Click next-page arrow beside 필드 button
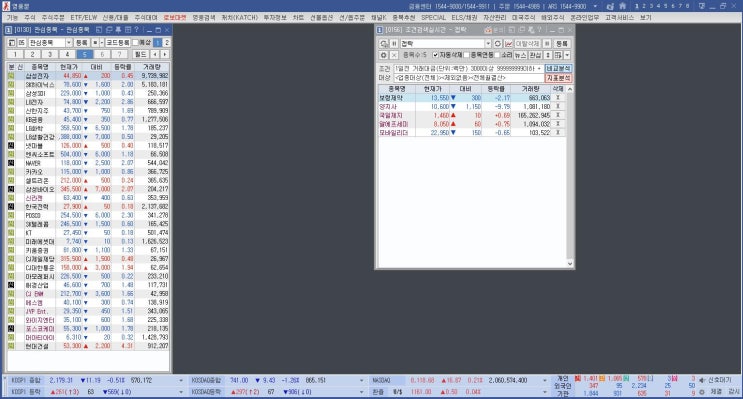 coord(165,54)
